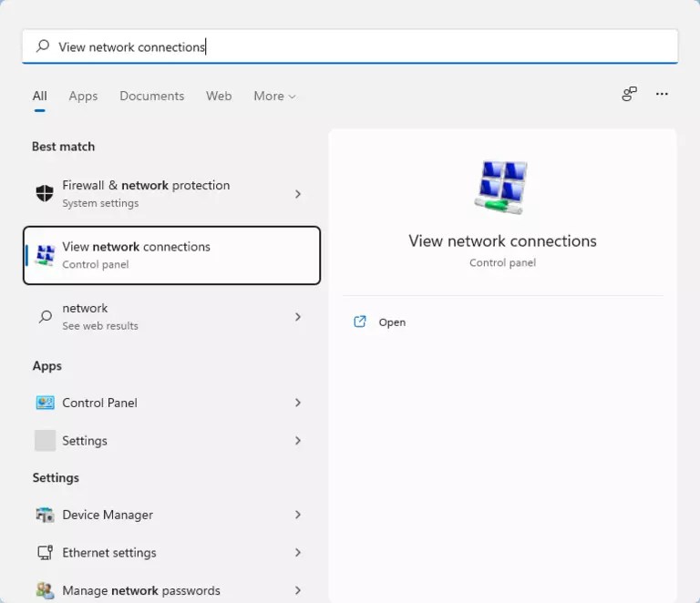Open Device Manager setting

[x=171, y=515]
